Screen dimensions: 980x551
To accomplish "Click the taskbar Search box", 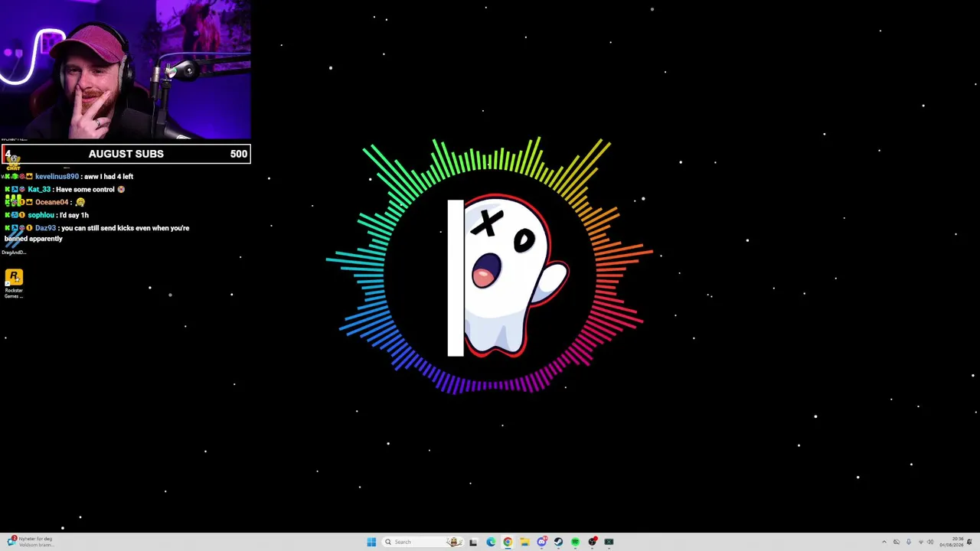I will pyautogui.click(x=423, y=542).
